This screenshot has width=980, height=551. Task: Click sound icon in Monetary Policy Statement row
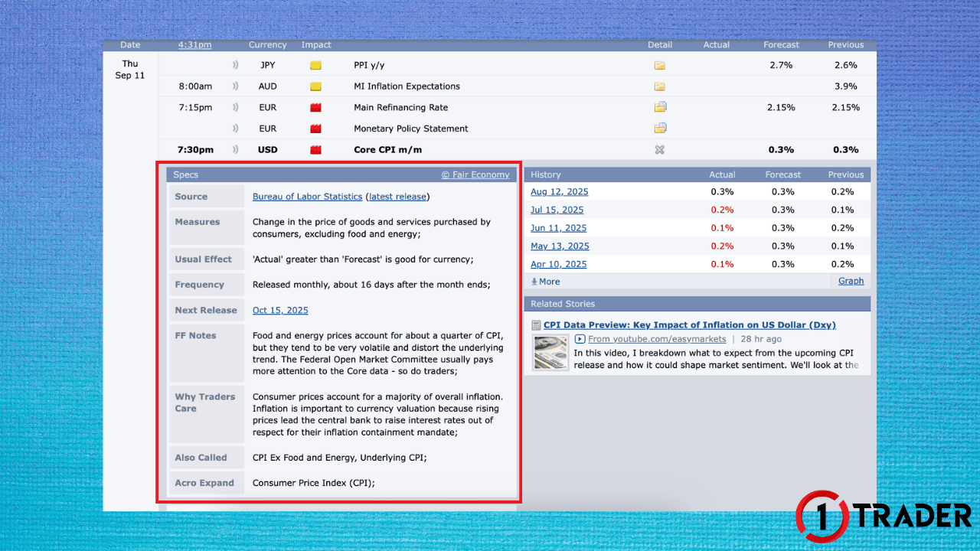pos(236,129)
